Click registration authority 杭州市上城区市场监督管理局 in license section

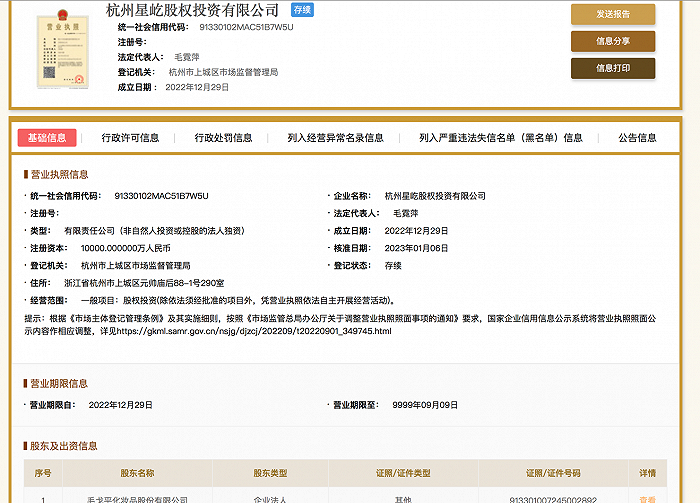(x=136, y=266)
